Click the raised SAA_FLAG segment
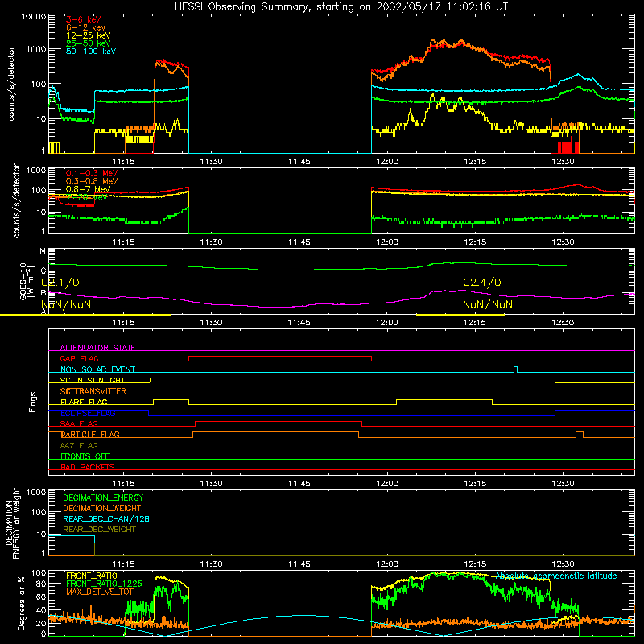This screenshot has height=644, width=644. click(279, 422)
